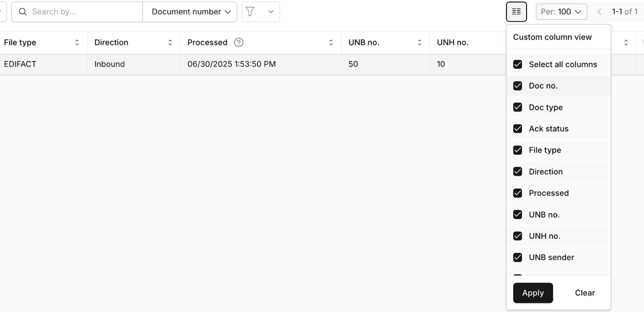The height and width of the screenshot is (312, 644).
Task: Open Per: 100 page size dropdown
Action: pos(561,12)
